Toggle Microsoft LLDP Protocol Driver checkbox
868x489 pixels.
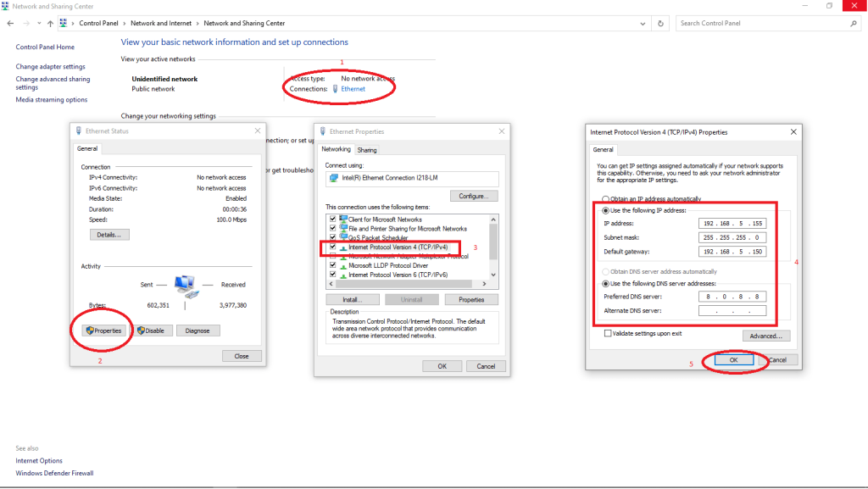[x=332, y=265]
